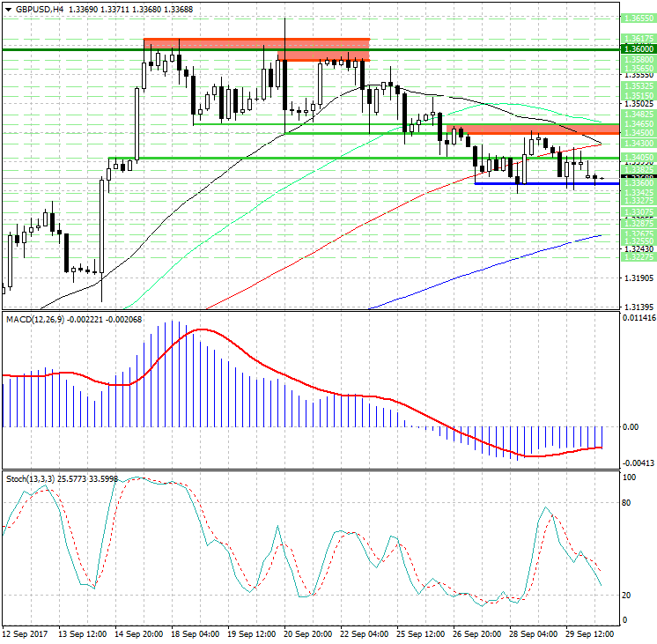Click the Stochastic scale level 20
Image resolution: width=657 pixels, height=644 pixels.
tap(626, 595)
